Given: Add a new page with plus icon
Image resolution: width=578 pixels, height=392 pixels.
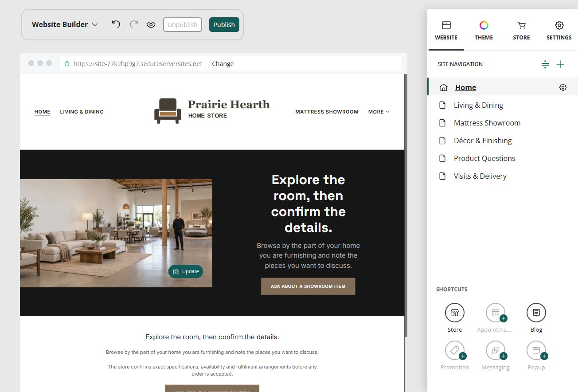Looking at the screenshot, I should tap(560, 64).
